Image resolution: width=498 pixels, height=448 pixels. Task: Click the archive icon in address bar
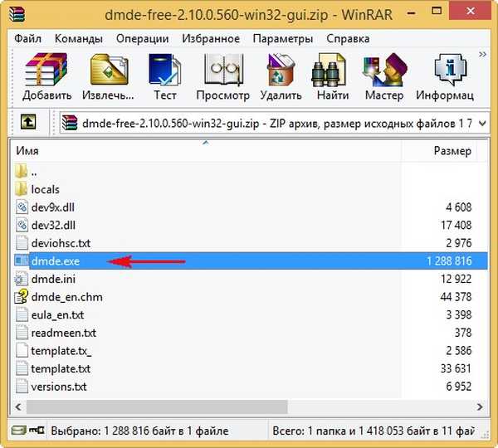click(x=70, y=123)
